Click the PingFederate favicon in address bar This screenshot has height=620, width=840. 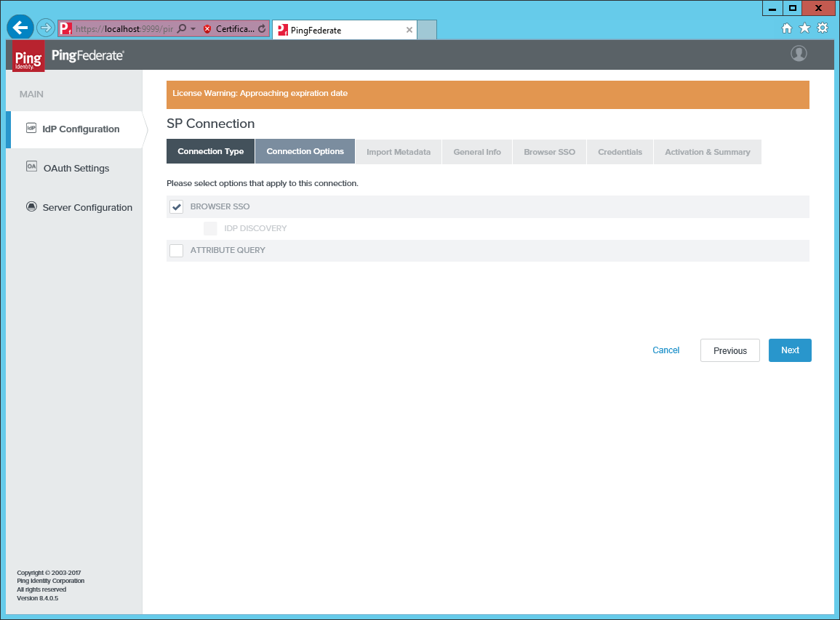tap(65, 28)
